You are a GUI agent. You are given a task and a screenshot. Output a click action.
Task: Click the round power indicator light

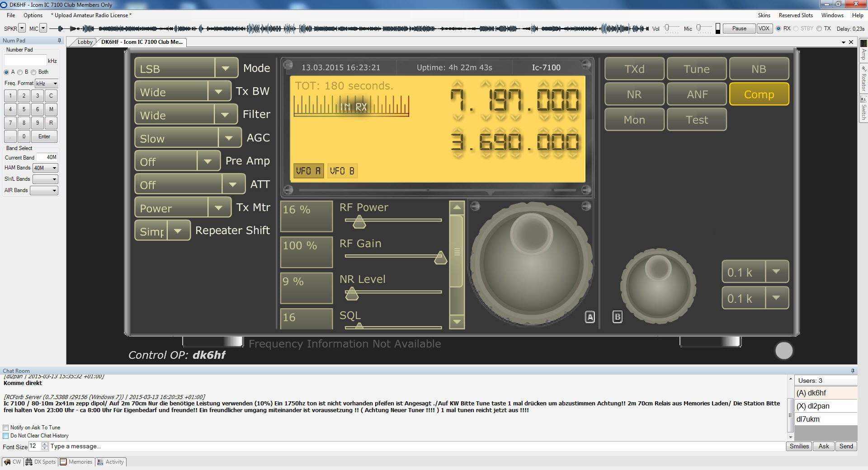point(784,351)
